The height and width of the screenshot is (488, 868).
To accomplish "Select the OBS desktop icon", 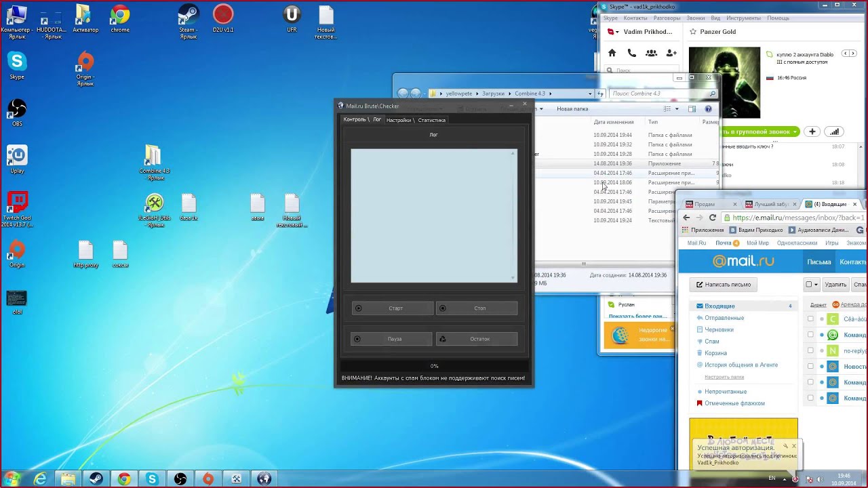I will (x=17, y=113).
